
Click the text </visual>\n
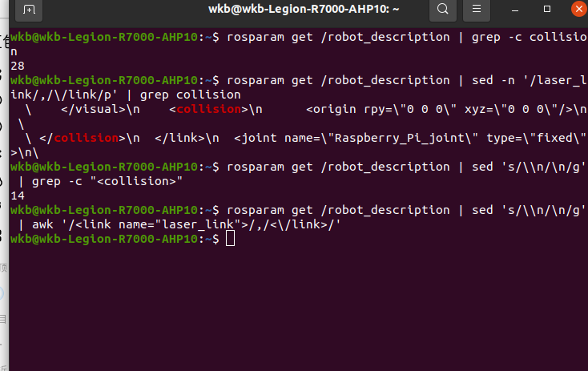pyautogui.click(x=100, y=109)
